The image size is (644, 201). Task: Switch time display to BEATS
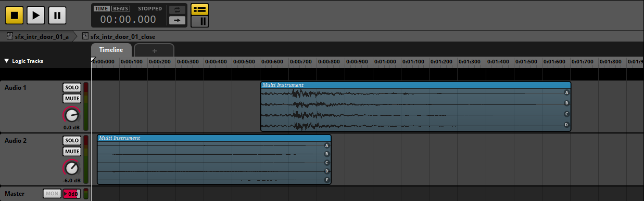(x=121, y=9)
